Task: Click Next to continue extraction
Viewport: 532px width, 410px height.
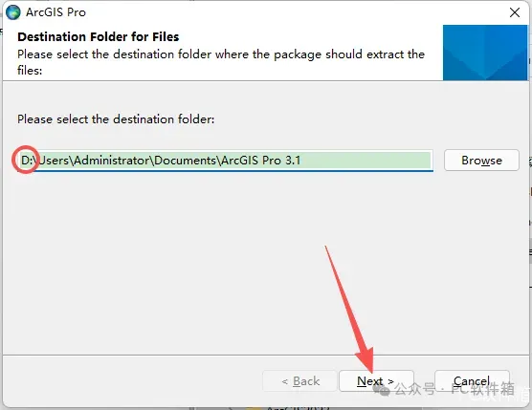Action: [376, 381]
